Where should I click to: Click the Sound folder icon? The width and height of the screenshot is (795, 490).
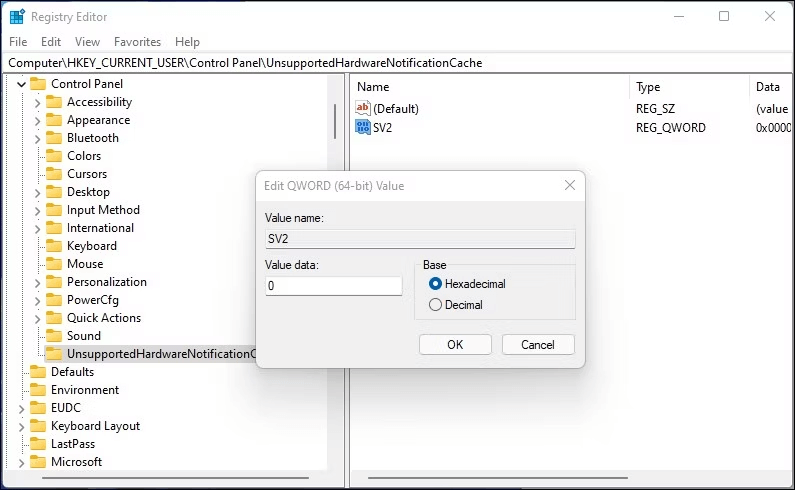54,336
